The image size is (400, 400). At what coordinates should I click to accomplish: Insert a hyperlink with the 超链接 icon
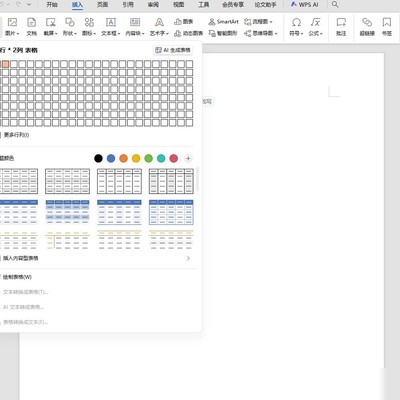click(367, 23)
